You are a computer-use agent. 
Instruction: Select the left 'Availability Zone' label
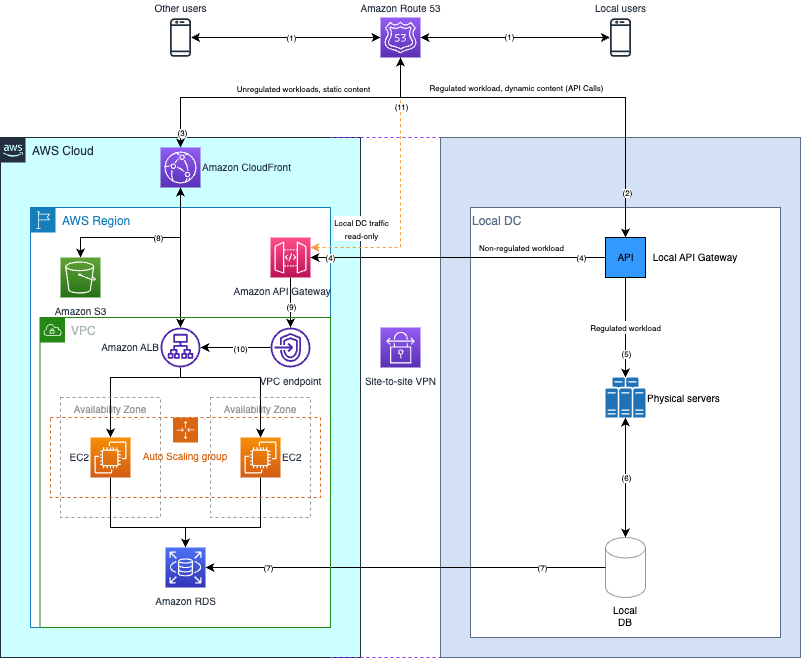(110, 409)
